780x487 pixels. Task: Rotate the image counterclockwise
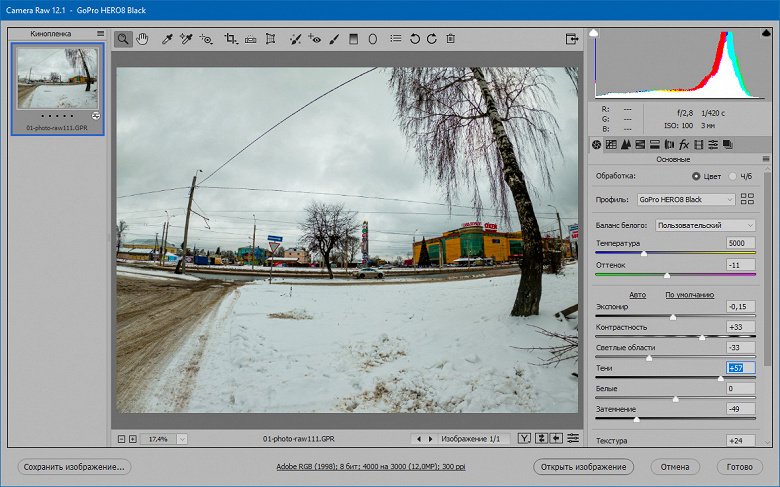[414, 39]
